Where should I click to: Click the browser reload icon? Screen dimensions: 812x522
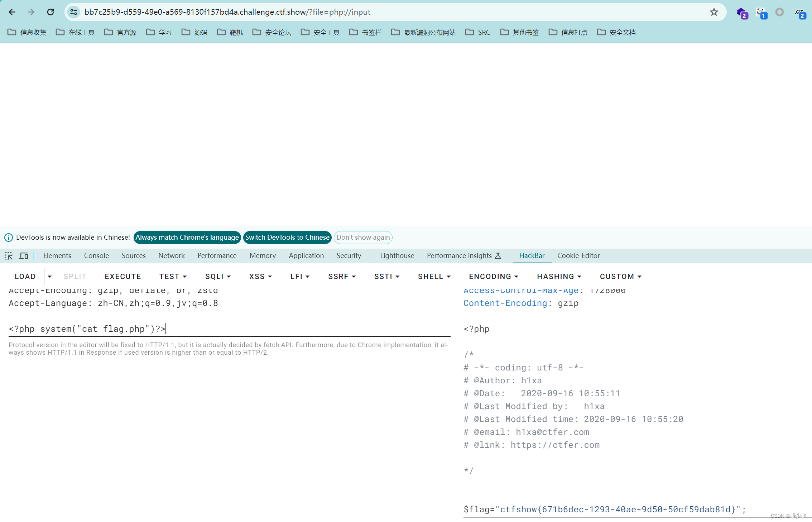point(51,12)
